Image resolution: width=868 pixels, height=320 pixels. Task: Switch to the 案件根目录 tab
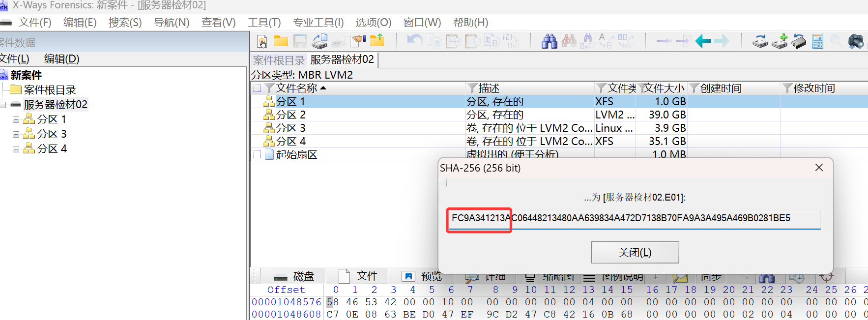279,60
